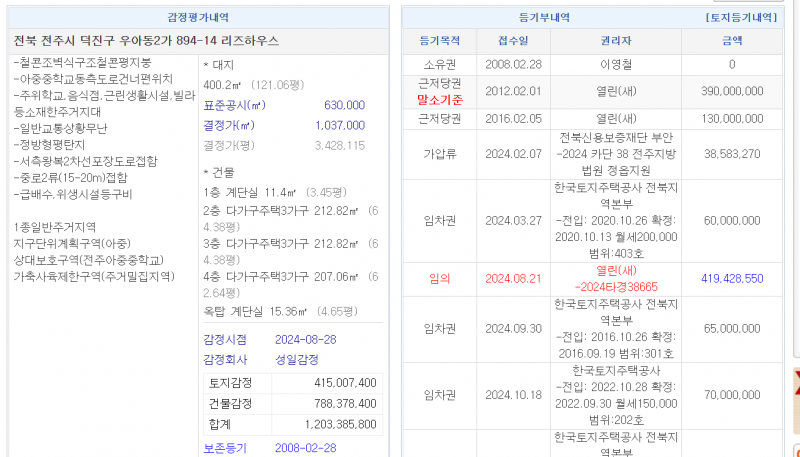Screen dimensions: 800x457
Task: Click the 금액 column header
Action: (x=732, y=41)
